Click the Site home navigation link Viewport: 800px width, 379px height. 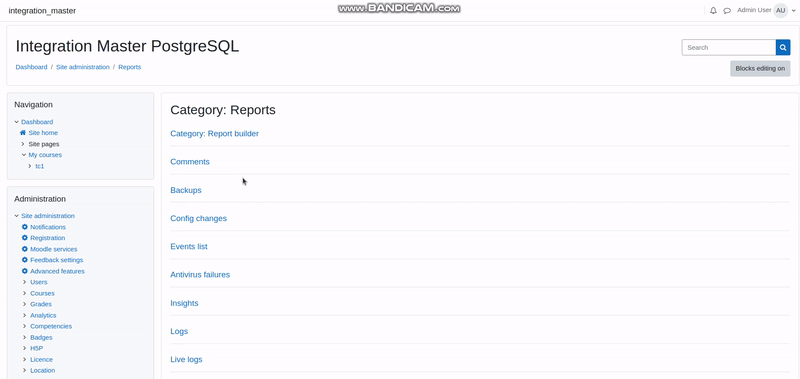point(43,133)
